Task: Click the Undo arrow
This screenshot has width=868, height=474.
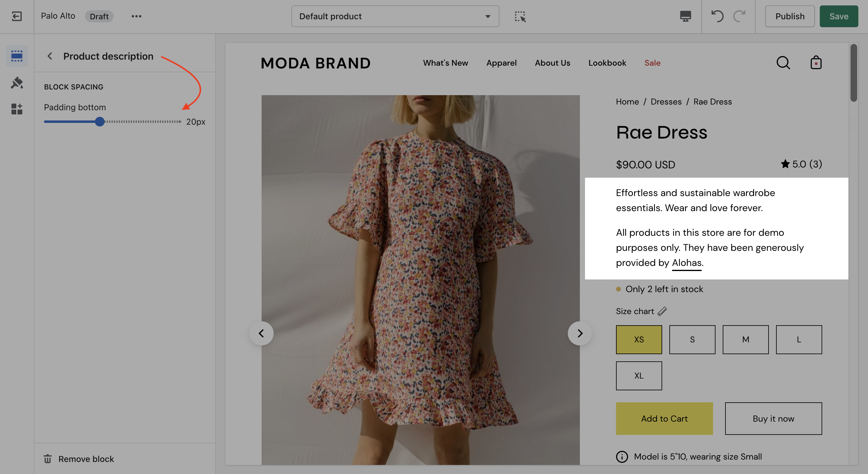Action: pyautogui.click(x=717, y=16)
